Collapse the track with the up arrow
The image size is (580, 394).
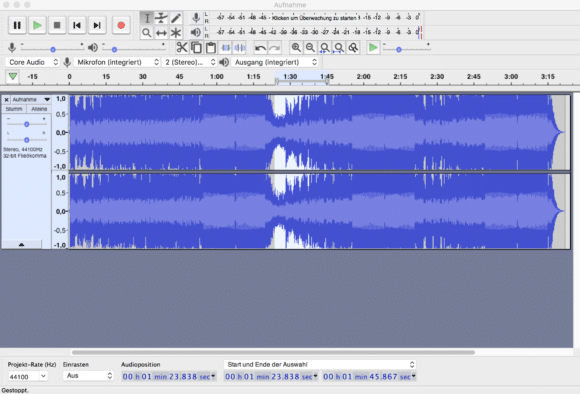coord(21,245)
